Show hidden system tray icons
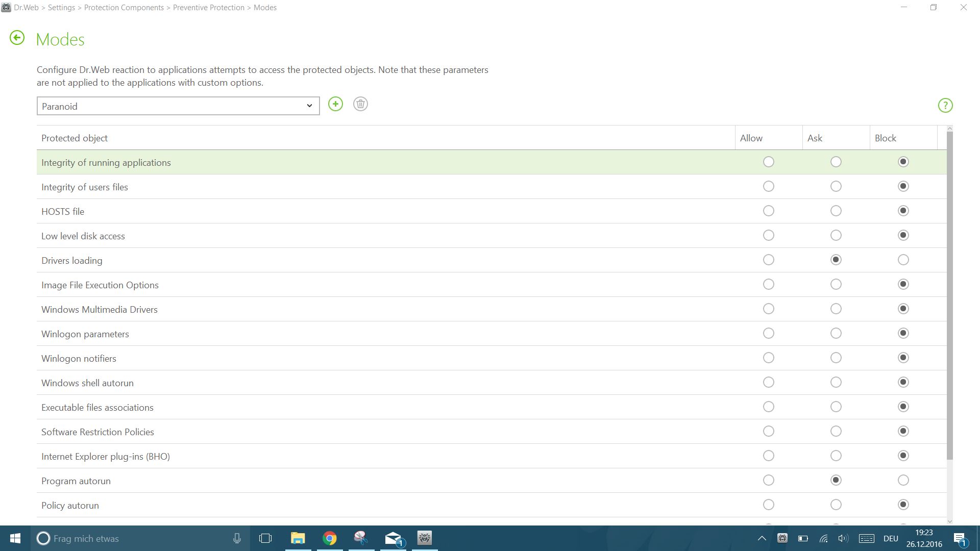This screenshot has height=551, width=980. click(x=762, y=538)
